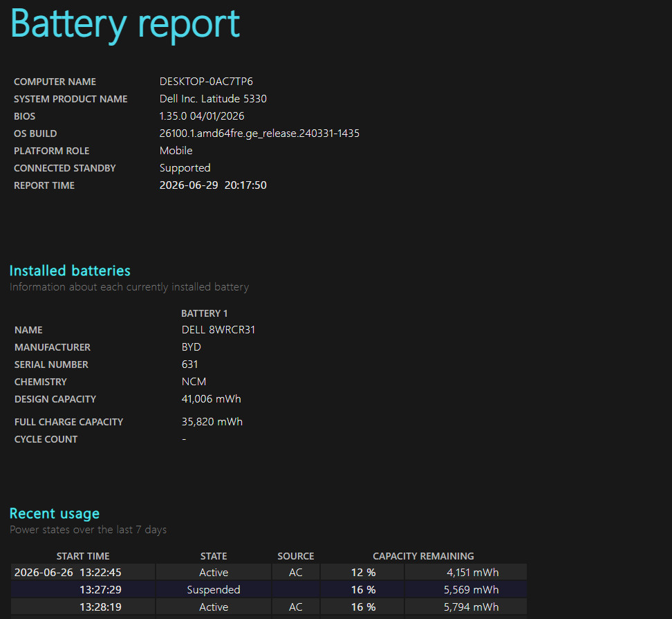The width and height of the screenshot is (672, 619).
Task: Click the Installed batteries heading
Action: coord(70,270)
